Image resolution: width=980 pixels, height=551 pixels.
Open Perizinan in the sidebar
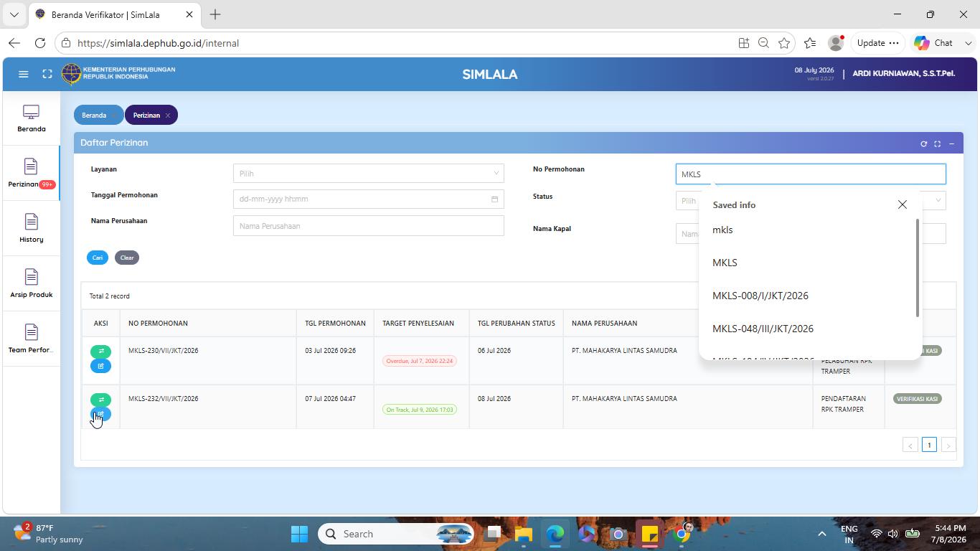pos(32,174)
